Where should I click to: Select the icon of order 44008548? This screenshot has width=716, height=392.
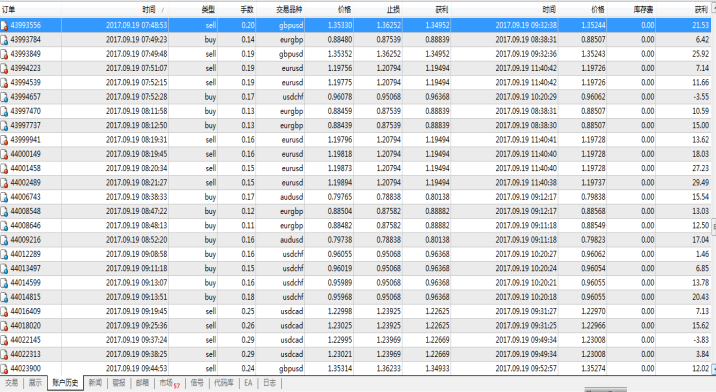pyautogui.click(x=4, y=212)
